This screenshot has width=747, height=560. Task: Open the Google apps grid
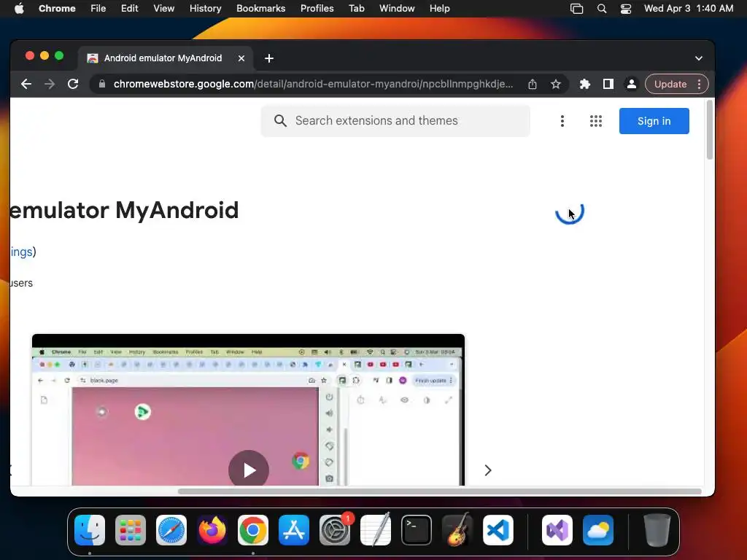click(595, 121)
